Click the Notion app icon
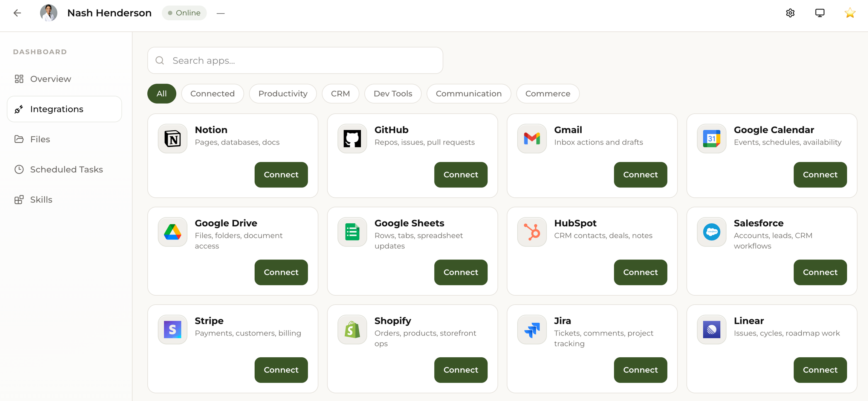The height and width of the screenshot is (401, 868). tap(173, 139)
